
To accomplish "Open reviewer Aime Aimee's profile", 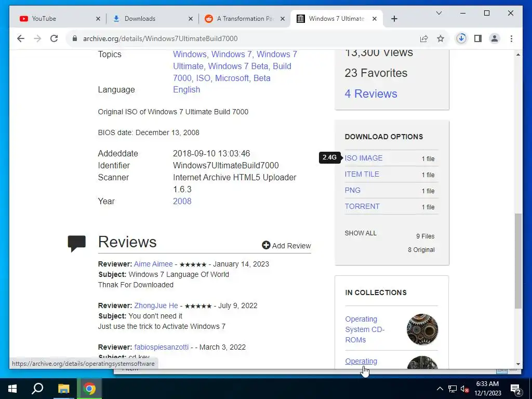I will 153,264.
